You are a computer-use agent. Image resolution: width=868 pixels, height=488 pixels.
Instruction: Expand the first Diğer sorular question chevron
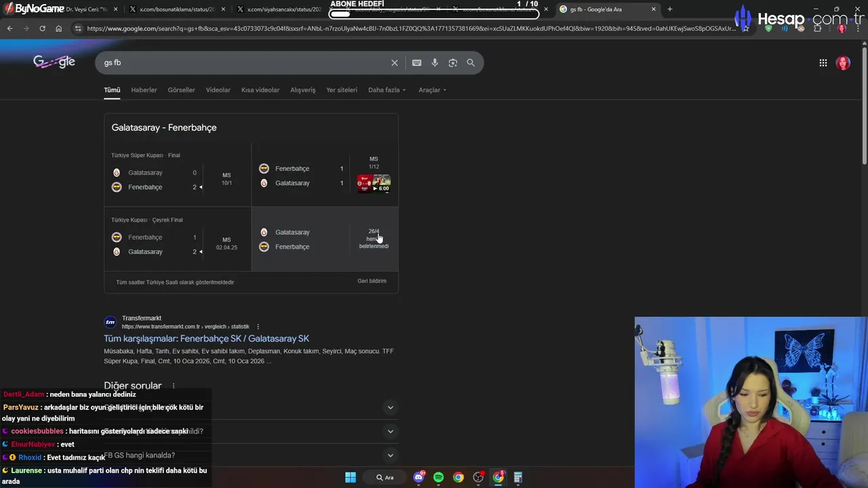click(390, 407)
